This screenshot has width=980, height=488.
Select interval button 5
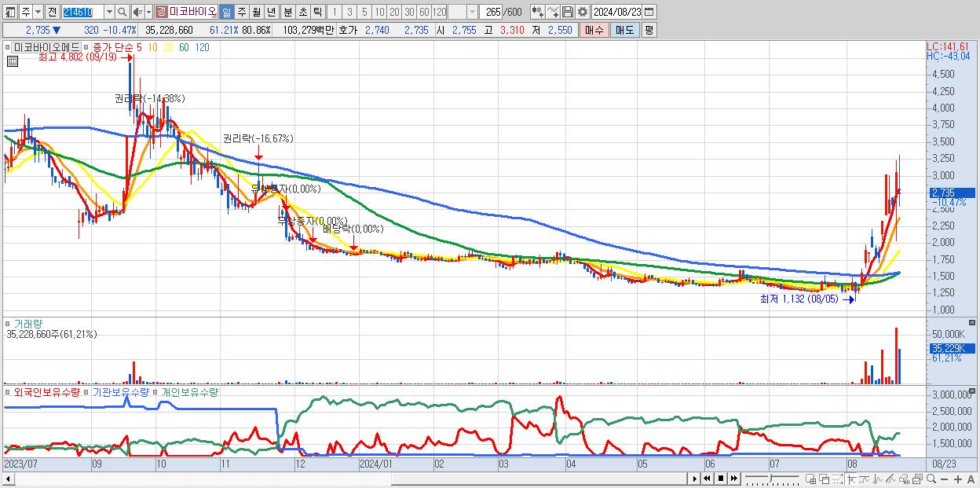tap(364, 13)
